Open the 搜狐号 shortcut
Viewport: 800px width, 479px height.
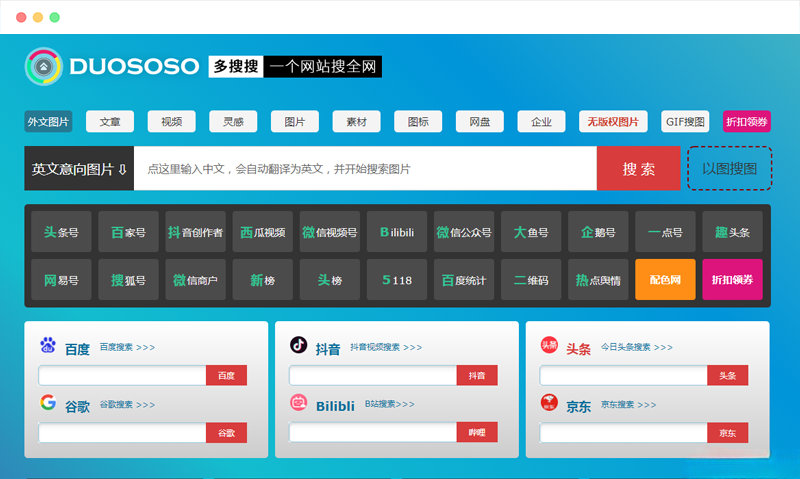129,280
